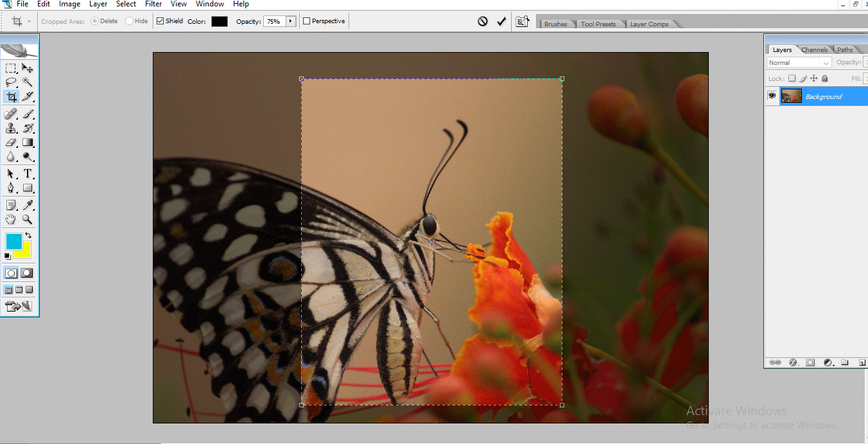Select the Magic Wand tool
This screenshot has width=868, height=444.
point(28,82)
